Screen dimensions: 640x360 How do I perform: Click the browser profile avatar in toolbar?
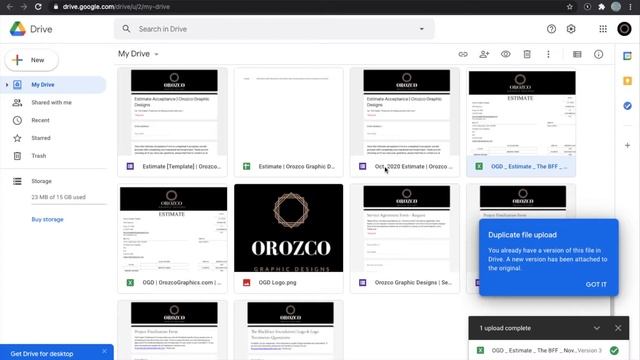point(616,7)
